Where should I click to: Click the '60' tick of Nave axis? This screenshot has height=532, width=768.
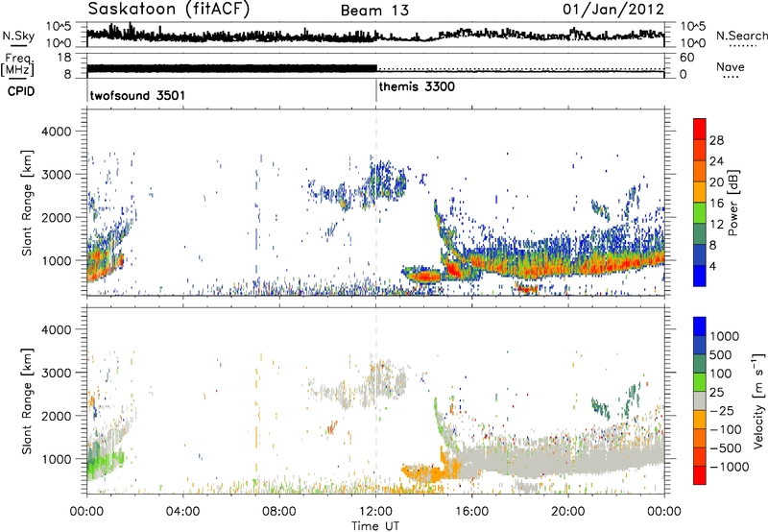coord(687,58)
